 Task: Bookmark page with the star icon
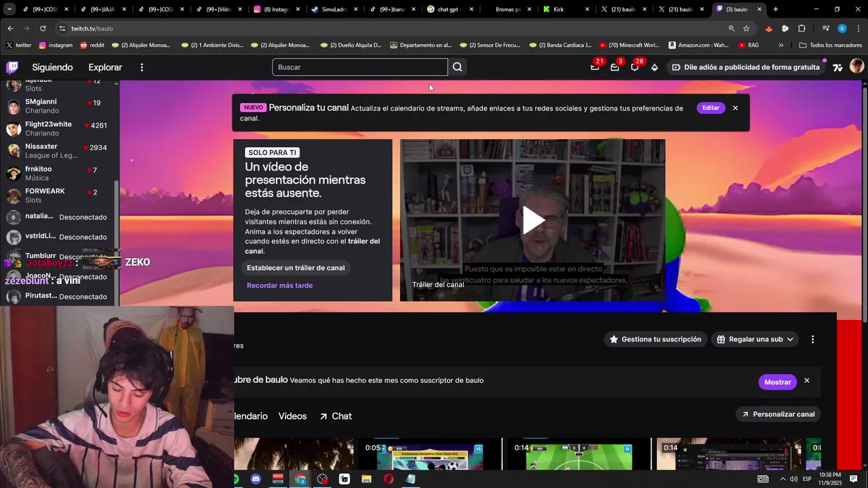(746, 28)
